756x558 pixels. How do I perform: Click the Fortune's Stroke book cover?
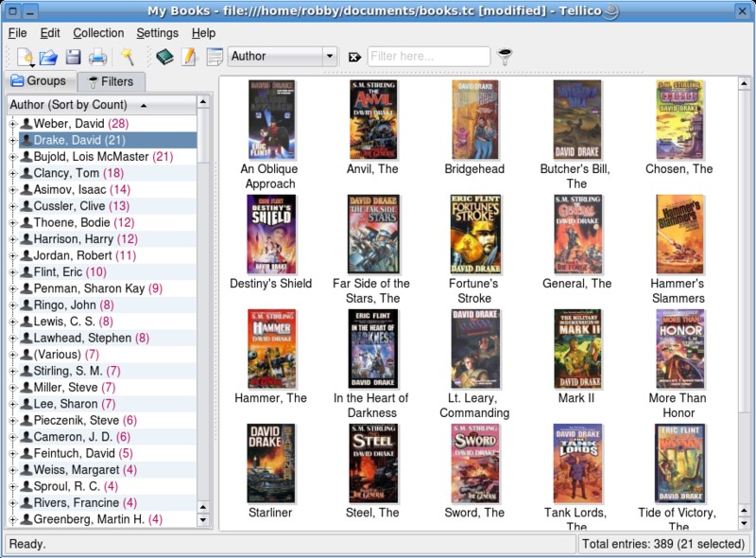pos(474,235)
